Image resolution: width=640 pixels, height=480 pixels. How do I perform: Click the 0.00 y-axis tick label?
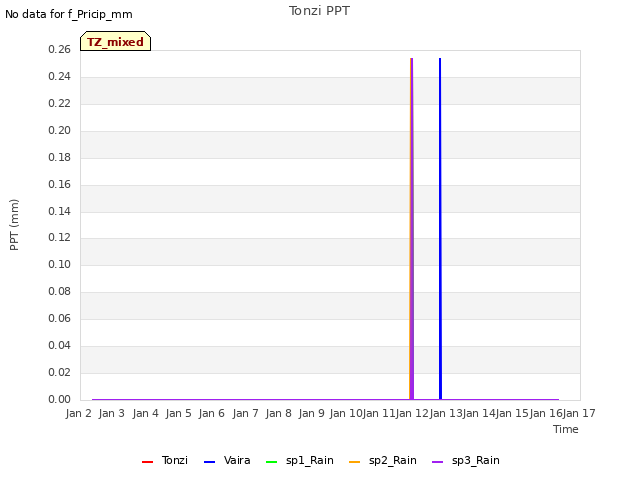pos(60,399)
